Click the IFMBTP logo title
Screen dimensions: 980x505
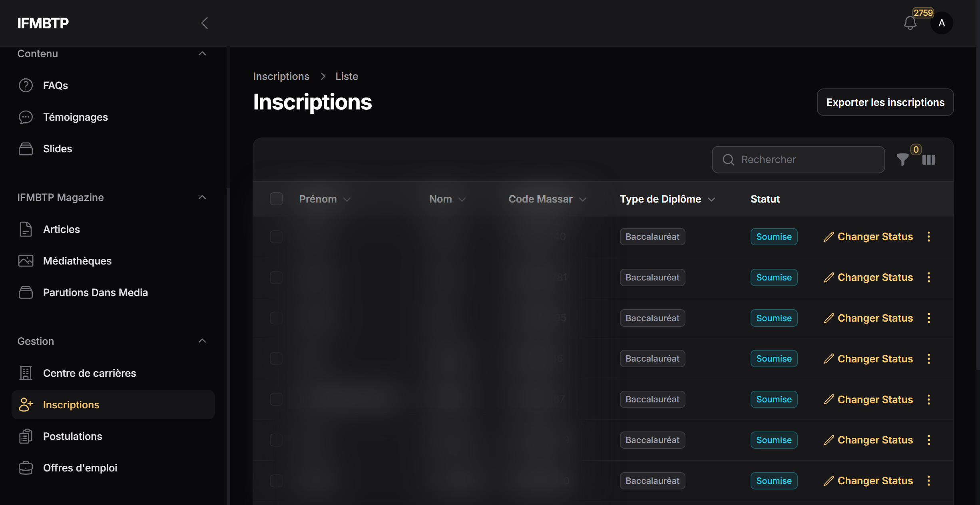[43, 23]
